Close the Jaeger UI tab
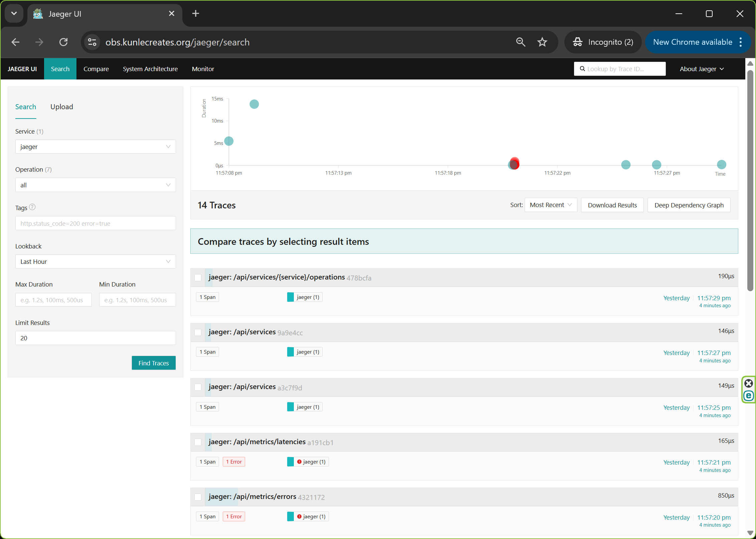The width and height of the screenshot is (756, 539). click(172, 13)
